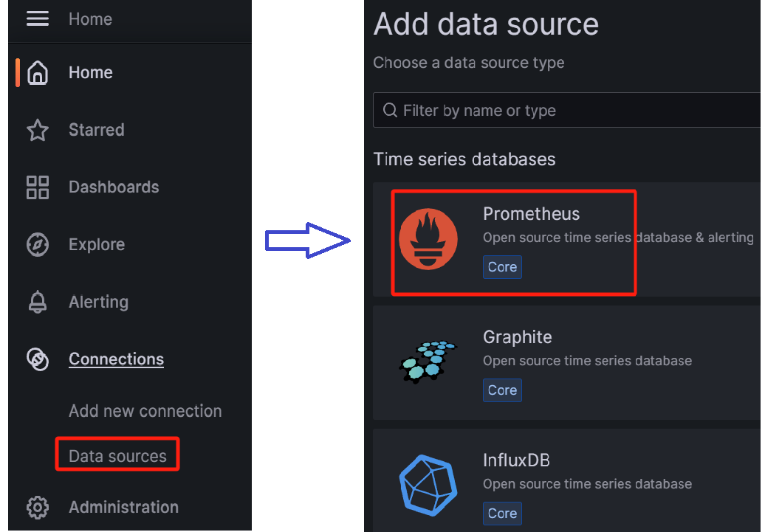This screenshot has width=765, height=532.
Task: Click the Alerting bell icon
Action: click(x=38, y=302)
